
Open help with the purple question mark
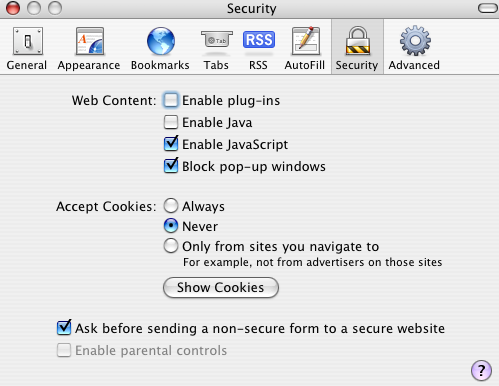[x=481, y=370]
